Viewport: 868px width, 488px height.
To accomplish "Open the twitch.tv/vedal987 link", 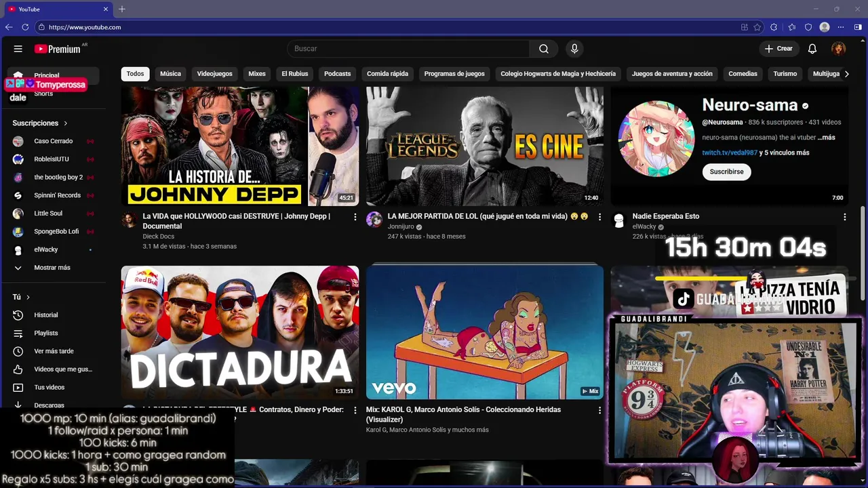I will [x=730, y=152].
